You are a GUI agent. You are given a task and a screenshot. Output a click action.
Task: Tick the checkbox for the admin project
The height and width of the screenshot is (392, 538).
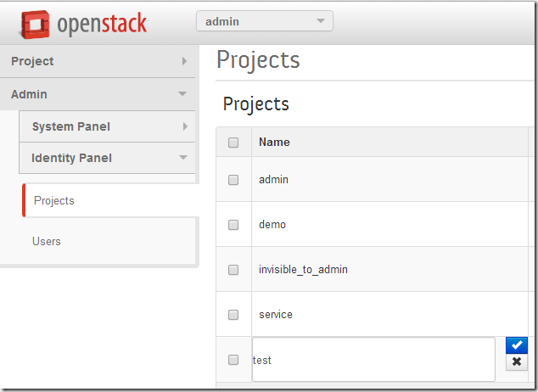coord(233,180)
